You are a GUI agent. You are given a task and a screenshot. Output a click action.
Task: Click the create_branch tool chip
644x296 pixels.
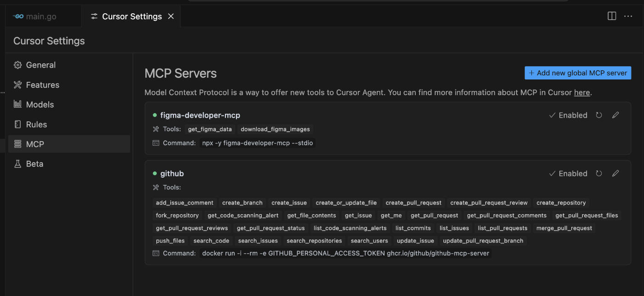click(242, 203)
